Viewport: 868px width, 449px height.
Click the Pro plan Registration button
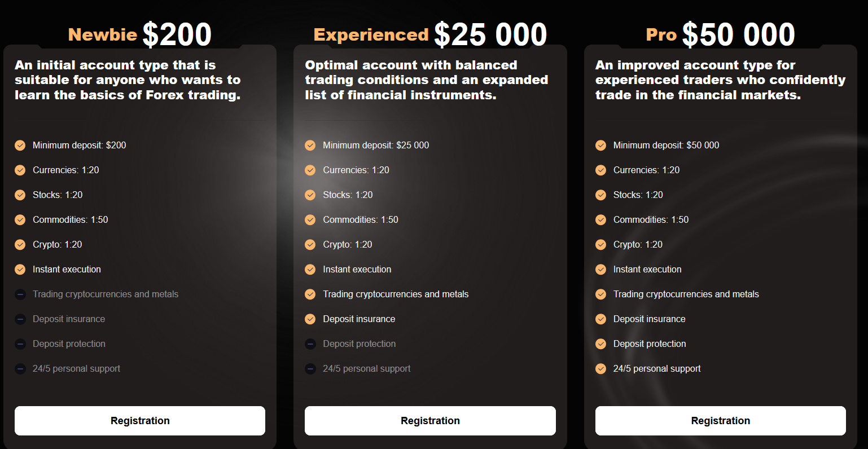[721, 421]
